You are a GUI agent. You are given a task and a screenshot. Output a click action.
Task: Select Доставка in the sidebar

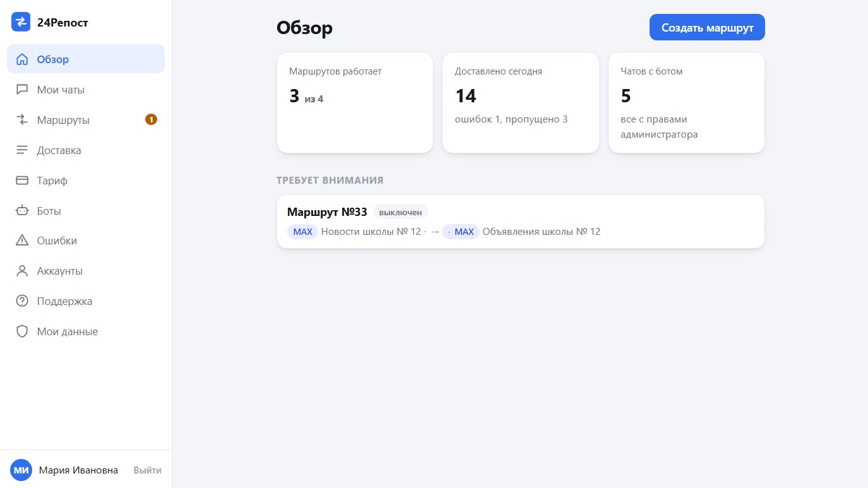(x=86, y=150)
